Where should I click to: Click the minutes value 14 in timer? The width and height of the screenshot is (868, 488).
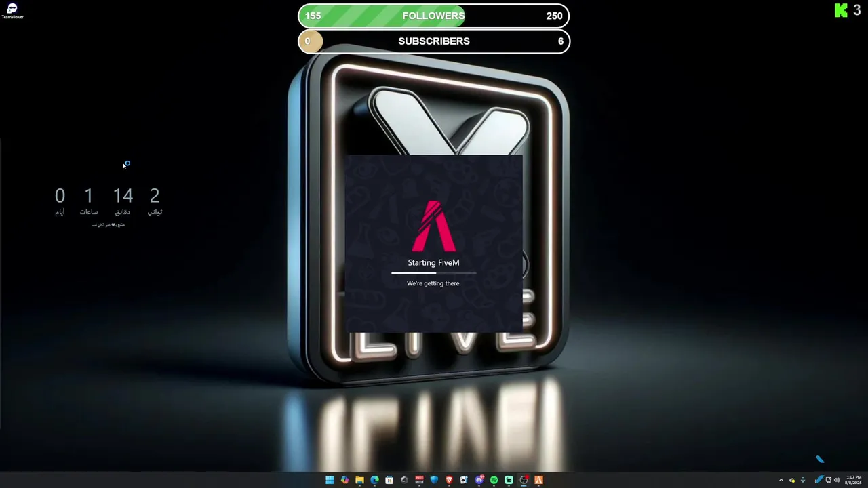pos(123,196)
